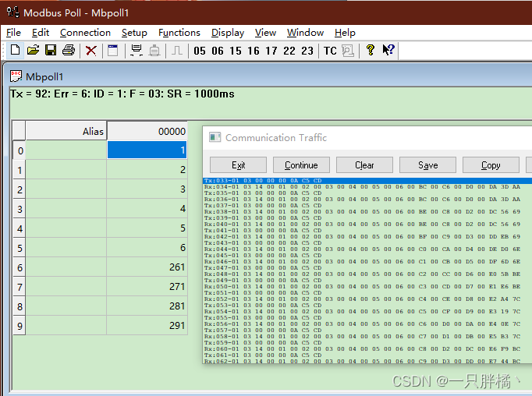
Task: Open the Connection menu
Action: tap(85, 33)
